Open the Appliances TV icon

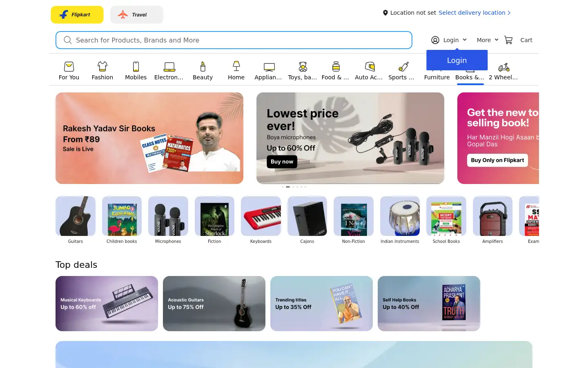click(269, 67)
